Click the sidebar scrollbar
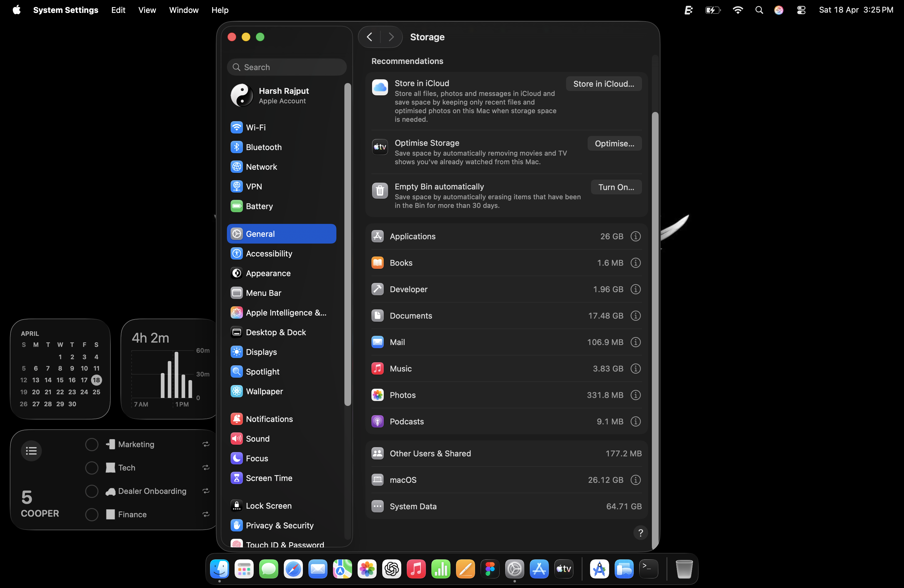This screenshot has width=904, height=588. click(x=347, y=244)
